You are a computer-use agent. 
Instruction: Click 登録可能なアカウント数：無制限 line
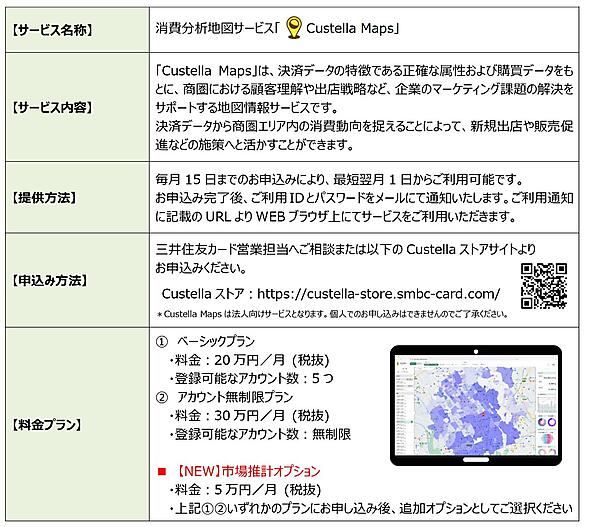pyautogui.click(x=259, y=434)
